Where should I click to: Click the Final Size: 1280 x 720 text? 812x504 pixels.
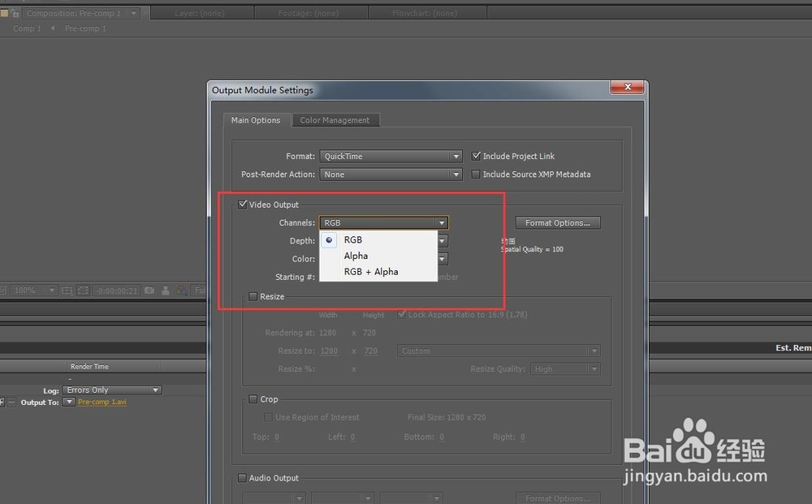pos(447,417)
